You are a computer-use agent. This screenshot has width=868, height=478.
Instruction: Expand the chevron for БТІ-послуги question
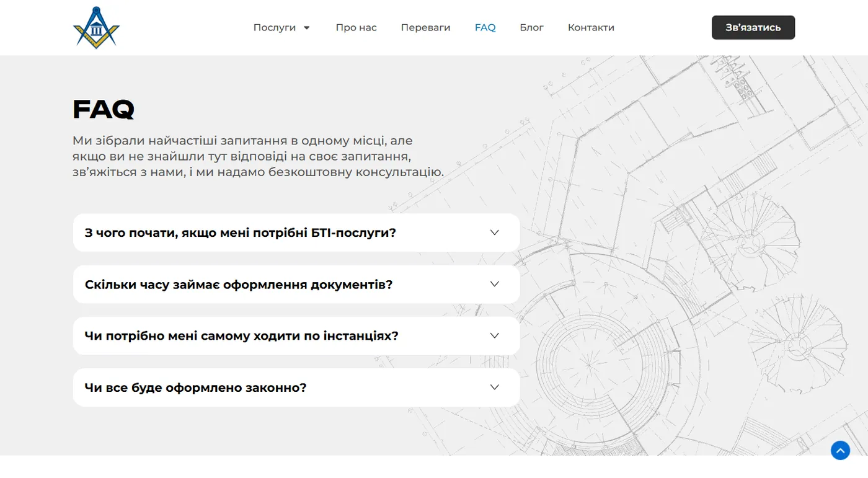pyautogui.click(x=494, y=232)
